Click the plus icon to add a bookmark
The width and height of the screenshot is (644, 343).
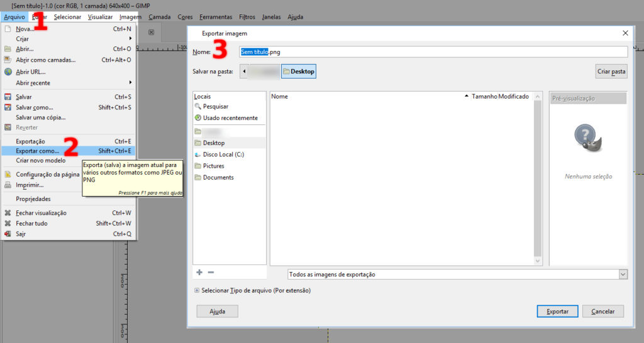pos(199,272)
